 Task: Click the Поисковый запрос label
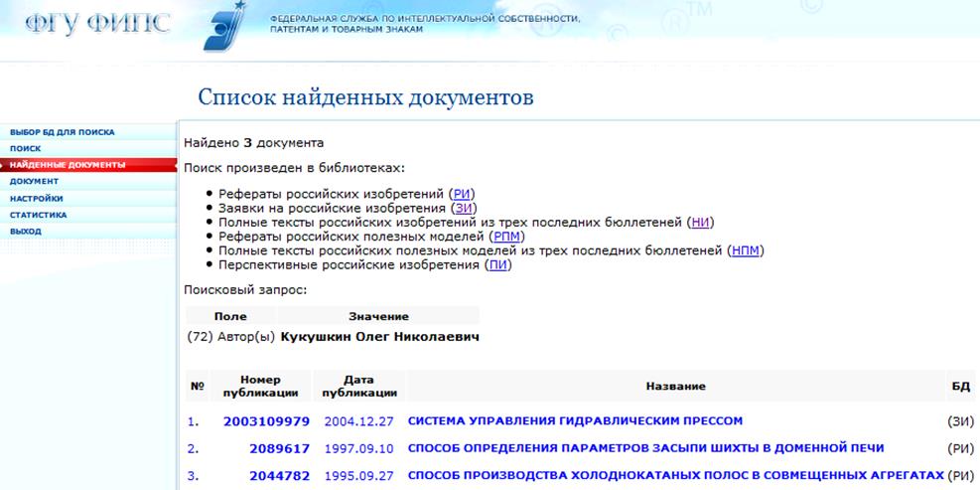[245, 290]
